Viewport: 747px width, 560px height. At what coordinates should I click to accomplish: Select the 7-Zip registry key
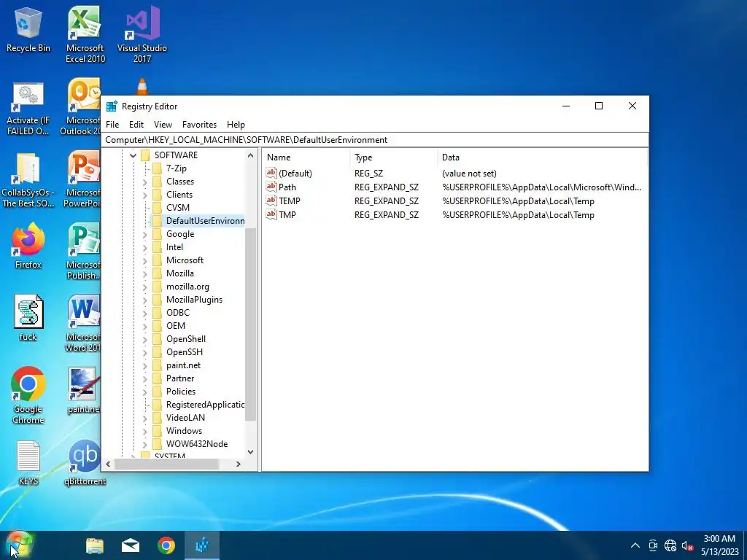(x=177, y=168)
